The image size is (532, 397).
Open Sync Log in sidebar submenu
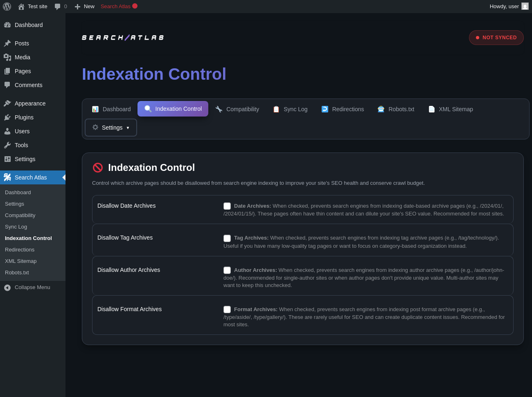pyautogui.click(x=16, y=227)
